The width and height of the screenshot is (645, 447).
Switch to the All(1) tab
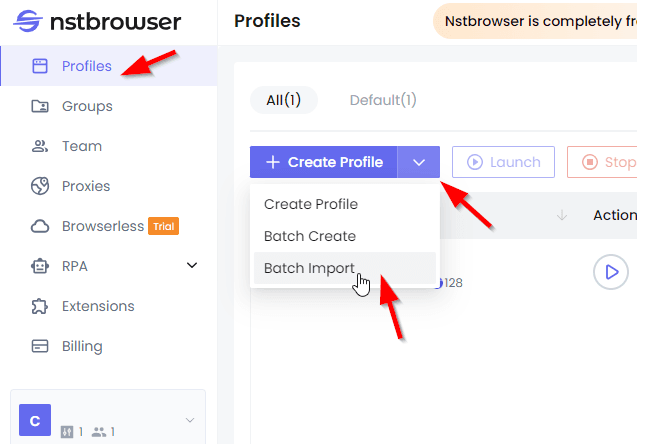tap(283, 100)
